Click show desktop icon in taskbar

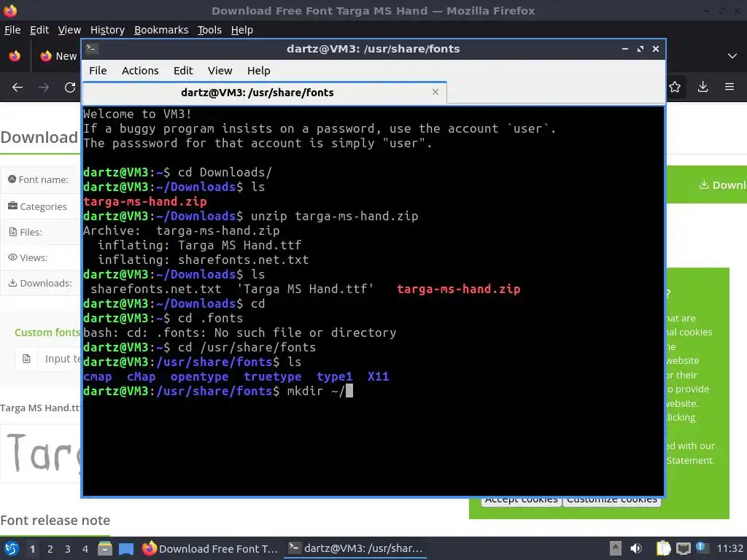125,548
